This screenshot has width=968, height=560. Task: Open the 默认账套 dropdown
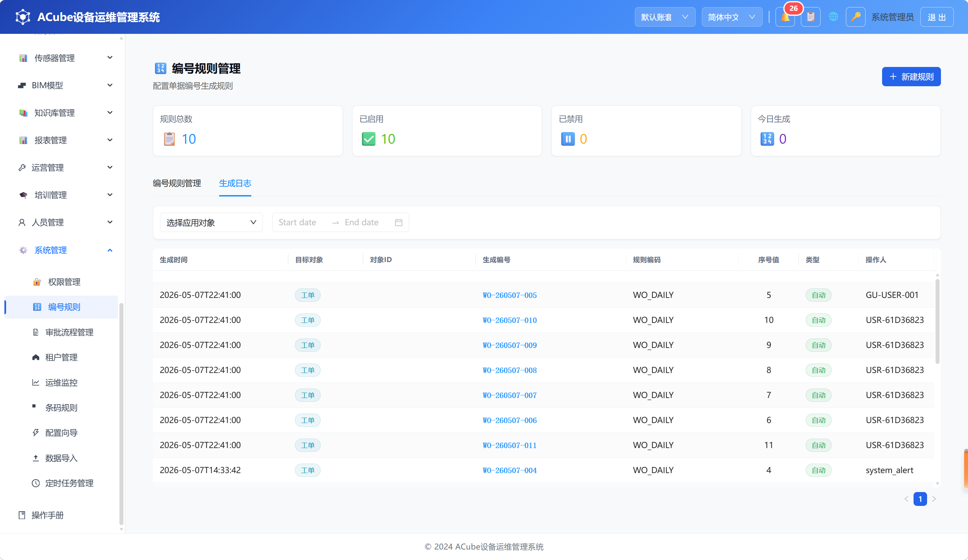coord(665,17)
